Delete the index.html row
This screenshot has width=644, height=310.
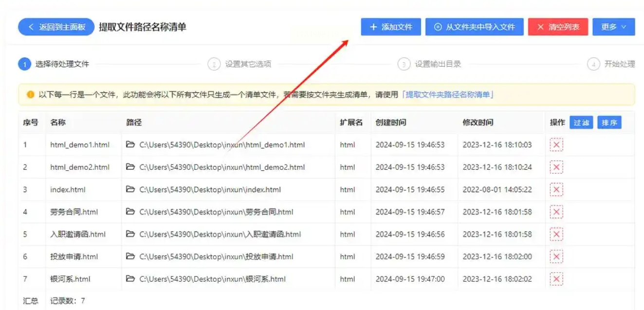[x=556, y=189]
